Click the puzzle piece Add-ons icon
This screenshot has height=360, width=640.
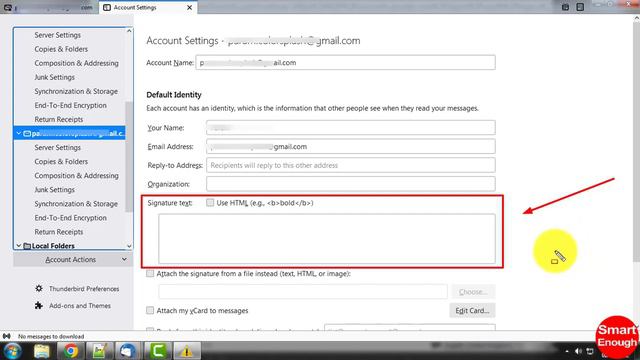click(39, 305)
